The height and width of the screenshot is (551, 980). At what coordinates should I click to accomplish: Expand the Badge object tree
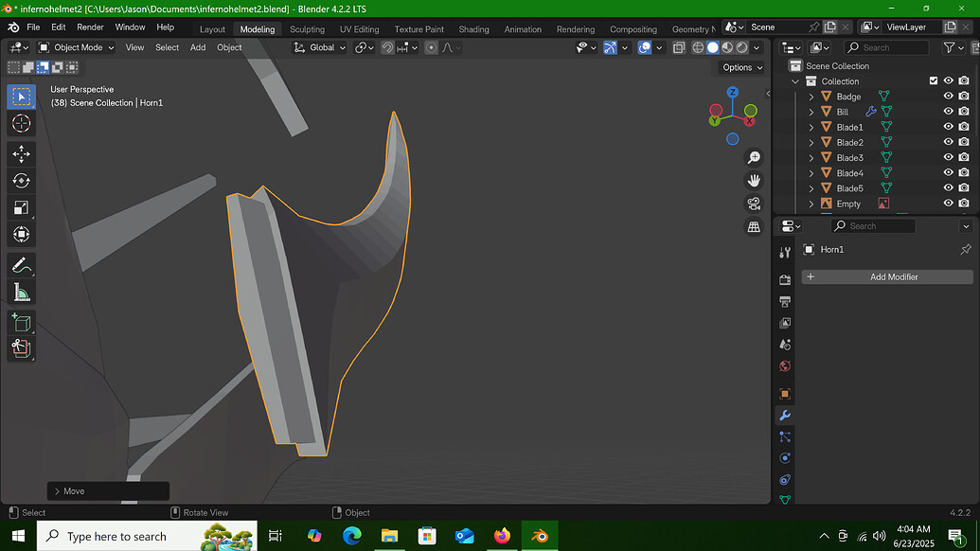pyautogui.click(x=811, y=97)
